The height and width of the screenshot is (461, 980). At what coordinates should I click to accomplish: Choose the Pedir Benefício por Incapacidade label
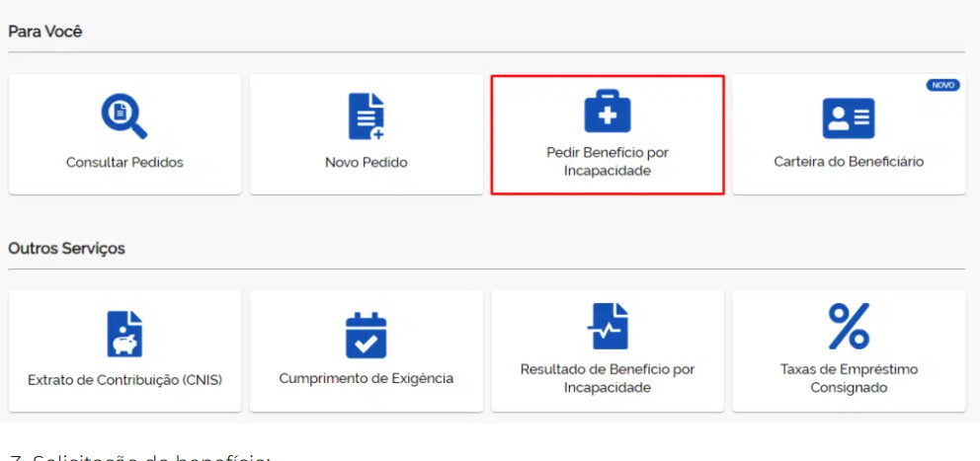[608, 162]
